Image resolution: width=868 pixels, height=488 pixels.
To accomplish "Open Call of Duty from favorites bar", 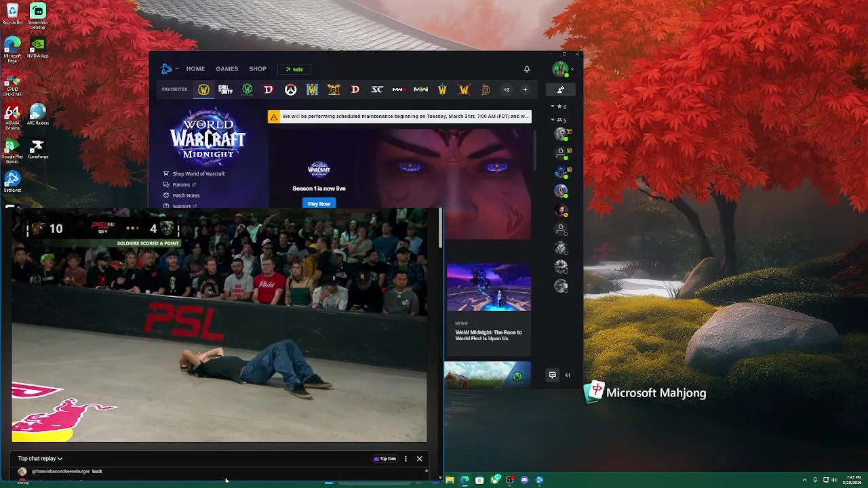I will coord(225,89).
